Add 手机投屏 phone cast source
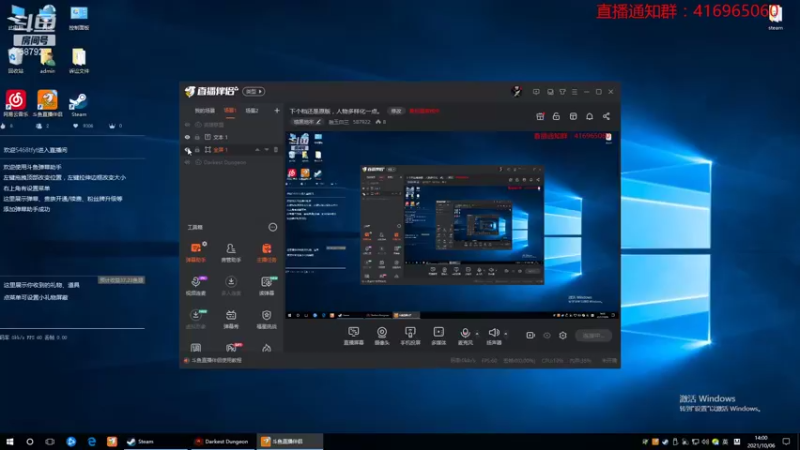 [410, 336]
